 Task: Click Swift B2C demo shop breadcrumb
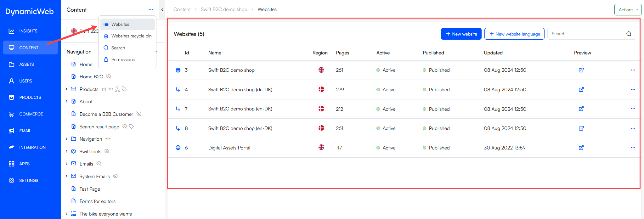point(224,9)
